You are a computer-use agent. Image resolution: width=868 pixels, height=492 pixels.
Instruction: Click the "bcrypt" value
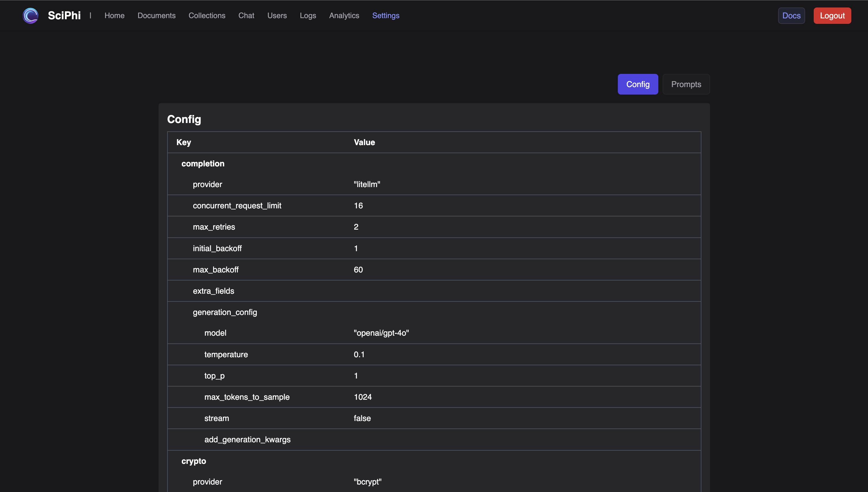(x=367, y=482)
